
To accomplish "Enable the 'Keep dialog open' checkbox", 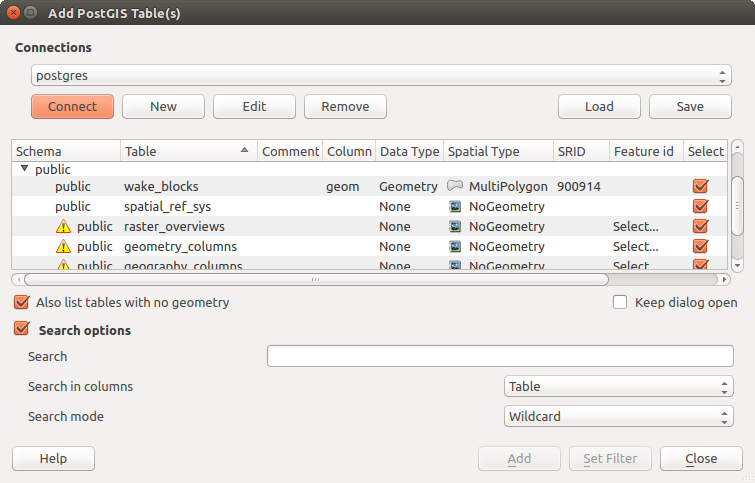I will coord(620,302).
